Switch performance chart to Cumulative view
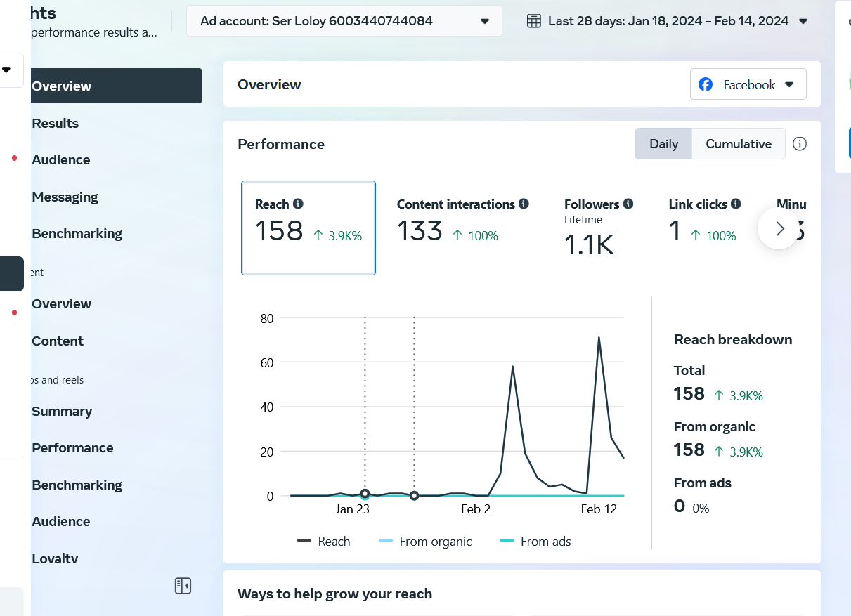The image size is (851, 616). pyautogui.click(x=739, y=144)
